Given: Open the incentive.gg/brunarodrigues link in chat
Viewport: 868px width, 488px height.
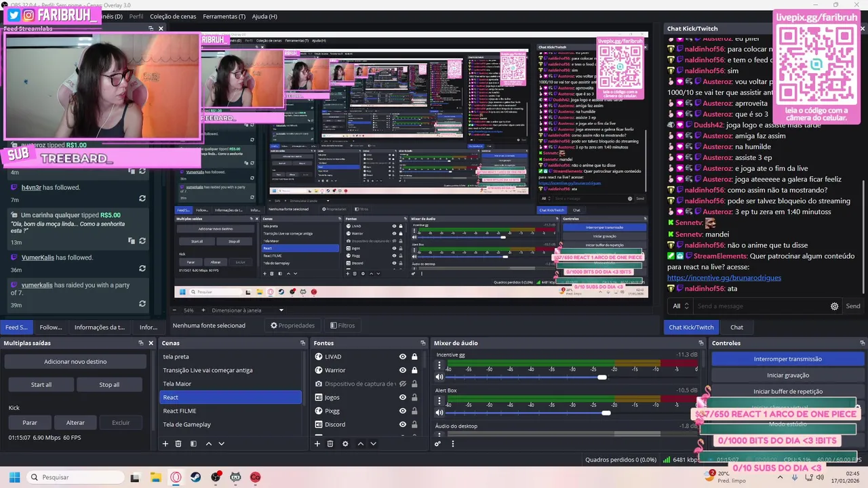Looking at the screenshot, I should pyautogui.click(x=724, y=278).
